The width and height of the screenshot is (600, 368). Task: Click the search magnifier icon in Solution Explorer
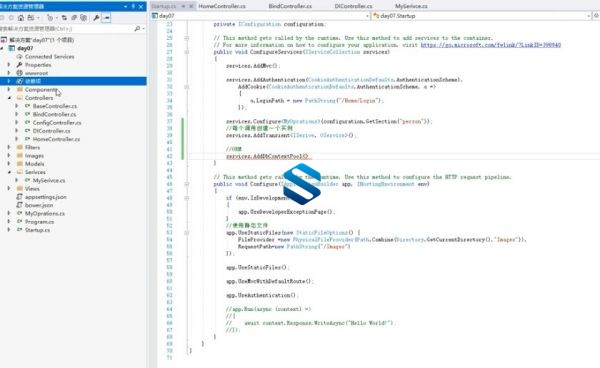pyautogui.click(x=137, y=29)
